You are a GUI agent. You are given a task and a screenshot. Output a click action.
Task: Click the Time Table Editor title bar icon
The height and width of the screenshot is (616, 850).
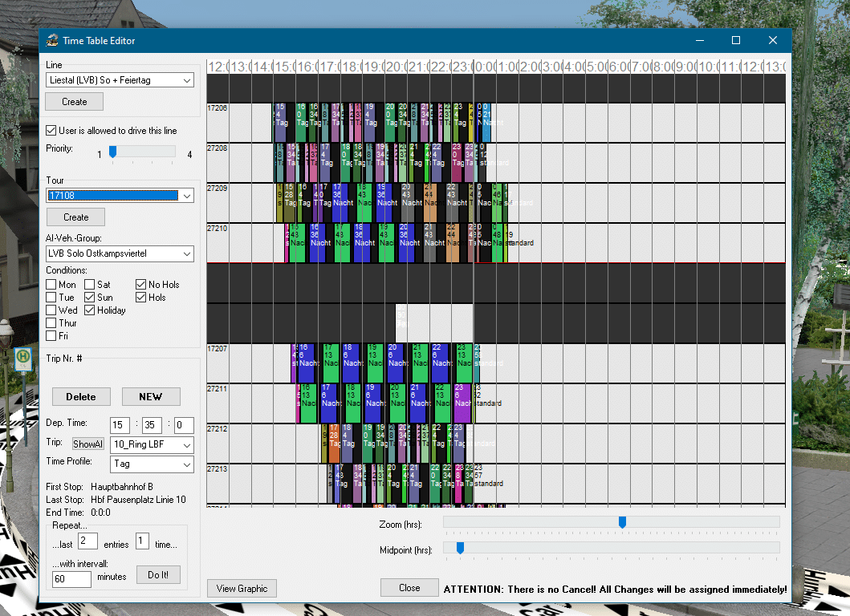pyautogui.click(x=53, y=41)
